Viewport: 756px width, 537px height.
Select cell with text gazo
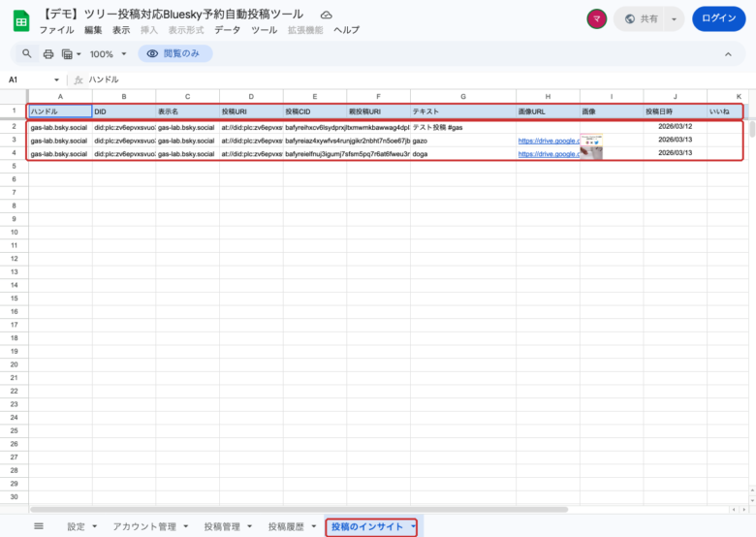pyautogui.click(x=463, y=141)
